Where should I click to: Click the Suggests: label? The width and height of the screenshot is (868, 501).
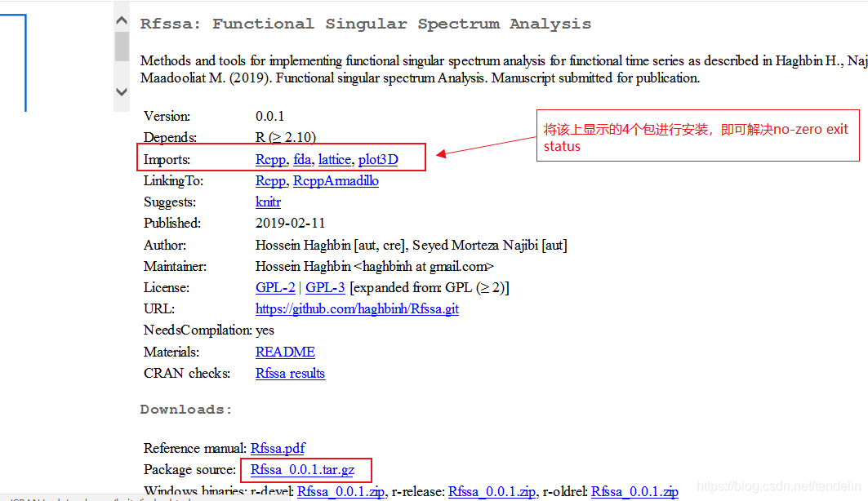(169, 202)
